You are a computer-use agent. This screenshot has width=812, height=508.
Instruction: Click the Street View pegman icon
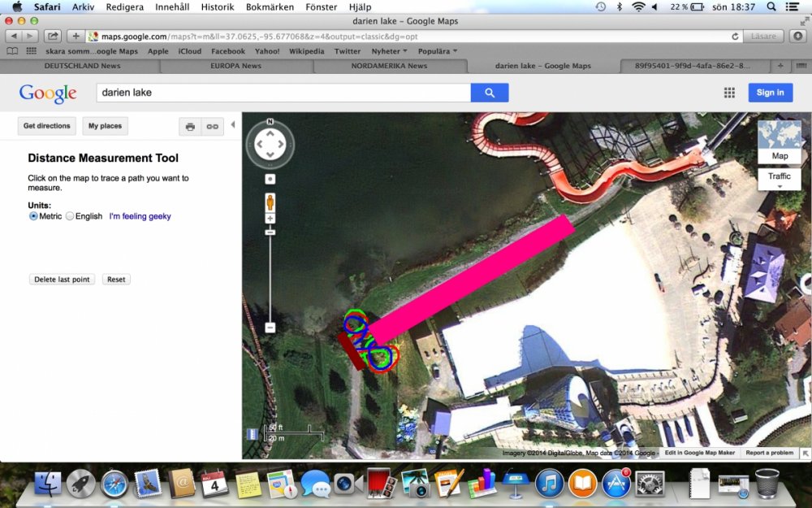click(270, 202)
